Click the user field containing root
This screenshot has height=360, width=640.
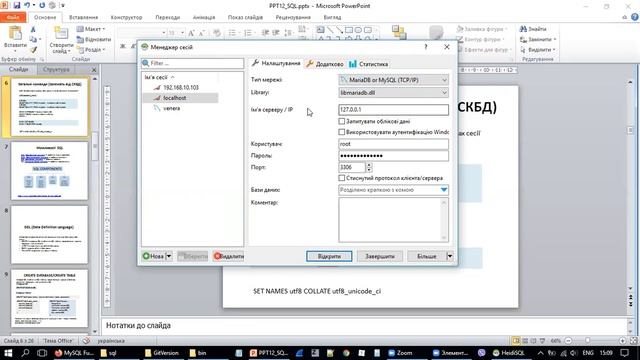click(x=393, y=144)
